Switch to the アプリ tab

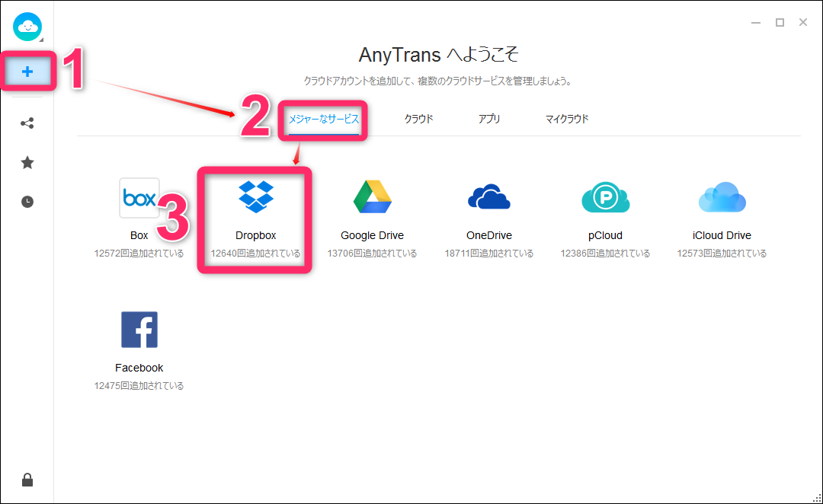[488, 119]
